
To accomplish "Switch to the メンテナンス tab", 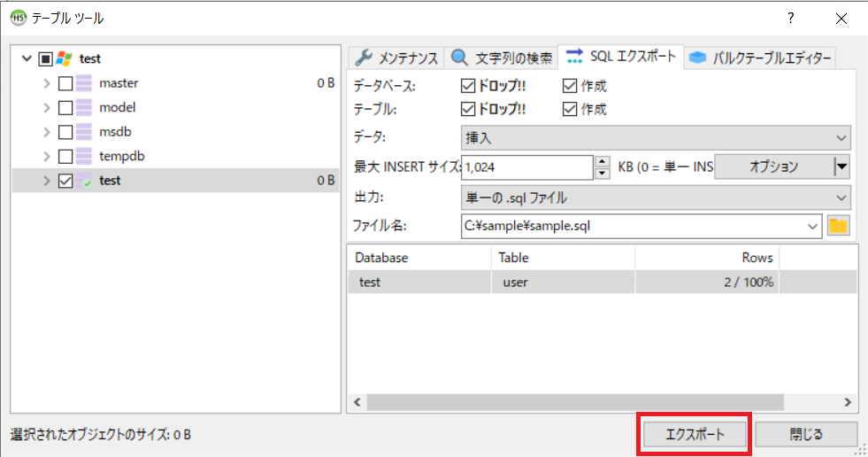I will tap(396, 58).
